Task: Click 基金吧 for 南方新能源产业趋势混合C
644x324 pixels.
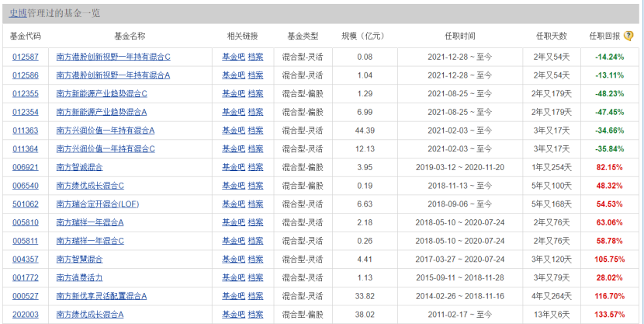Action: pos(233,93)
